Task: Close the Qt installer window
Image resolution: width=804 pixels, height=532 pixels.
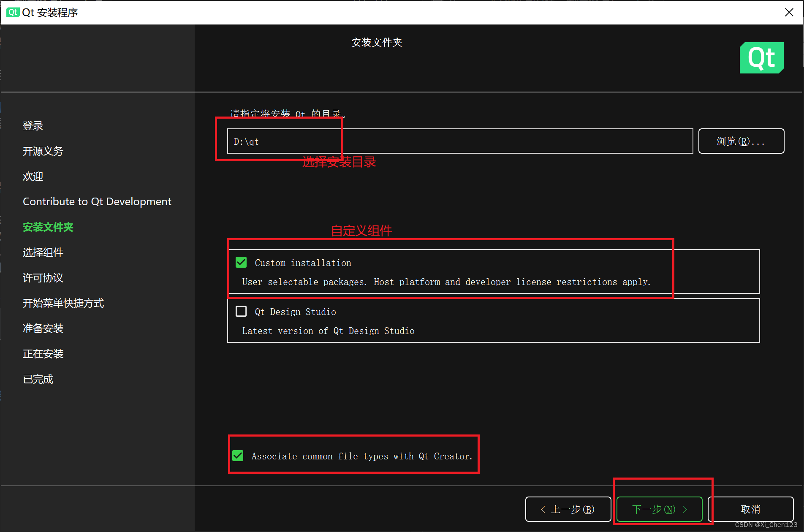Action: [789, 12]
